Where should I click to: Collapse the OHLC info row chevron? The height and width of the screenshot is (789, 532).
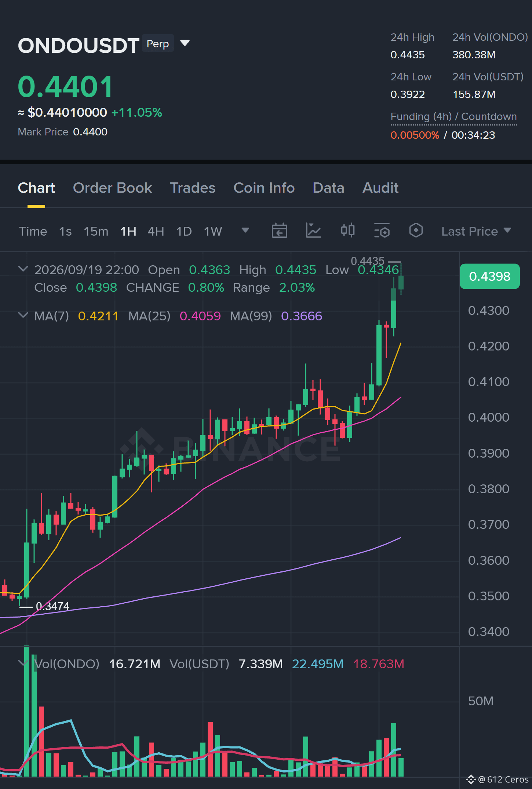click(x=23, y=269)
